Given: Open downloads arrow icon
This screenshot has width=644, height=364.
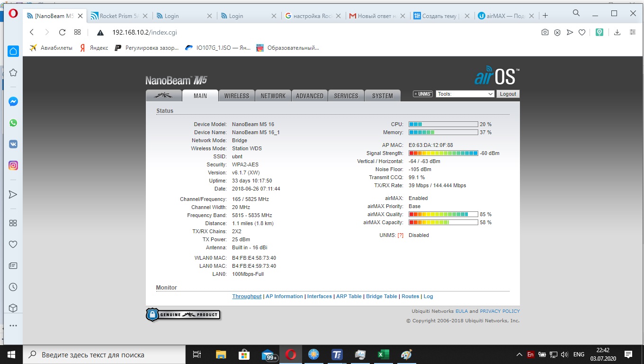Looking at the screenshot, I should tap(617, 32).
